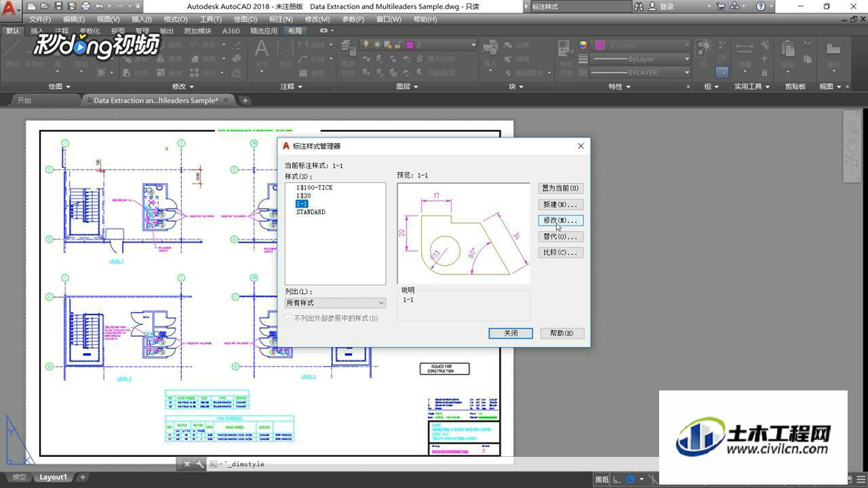Open the linetype BYLAYER dropdown
This screenshot has height=488, width=868.
pyautogui.click(x=640, y=73)
